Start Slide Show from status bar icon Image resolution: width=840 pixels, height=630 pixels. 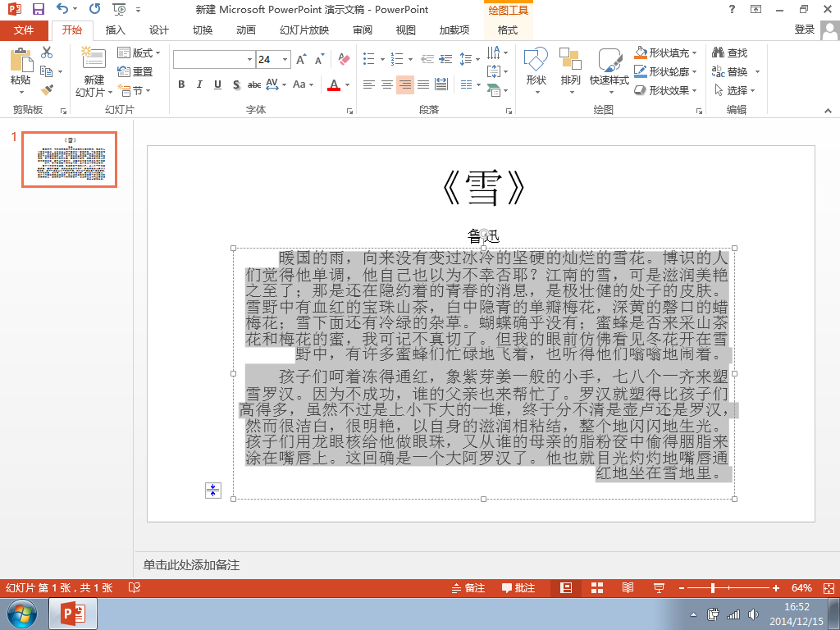659,587
